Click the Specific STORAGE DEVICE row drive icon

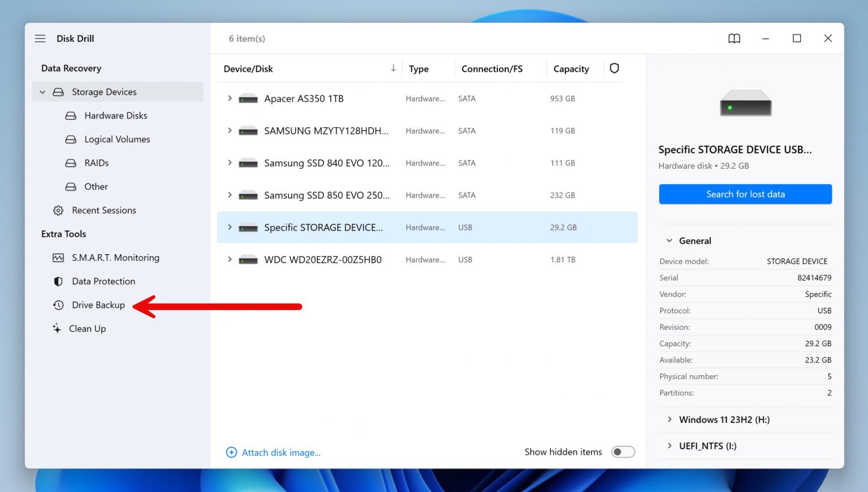(x=248, y=228)
